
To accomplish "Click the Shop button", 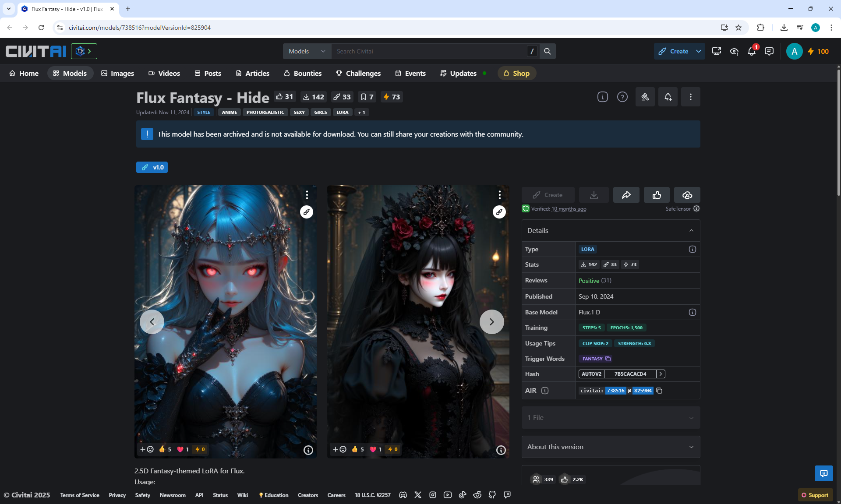I will [516, 73].
